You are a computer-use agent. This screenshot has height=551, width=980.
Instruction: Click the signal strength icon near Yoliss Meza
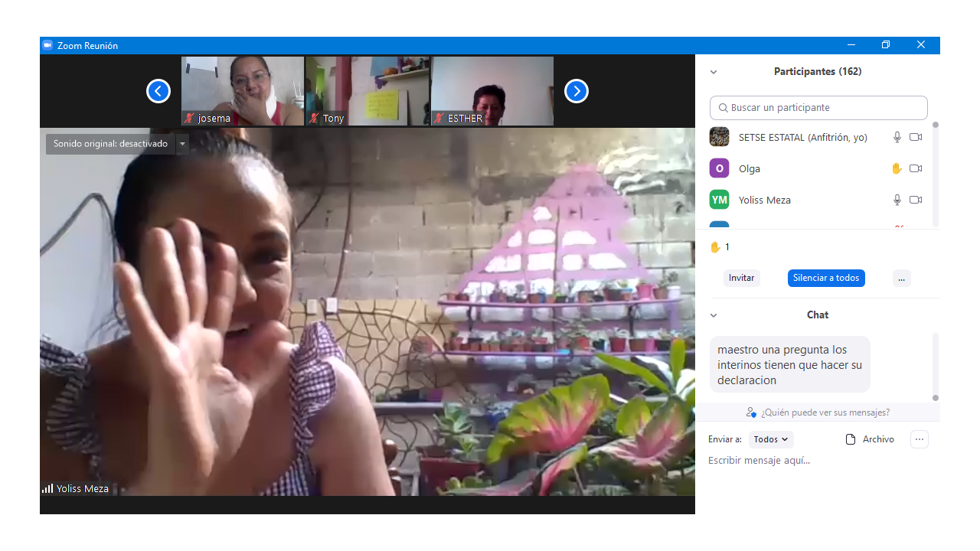click(47, 488)
